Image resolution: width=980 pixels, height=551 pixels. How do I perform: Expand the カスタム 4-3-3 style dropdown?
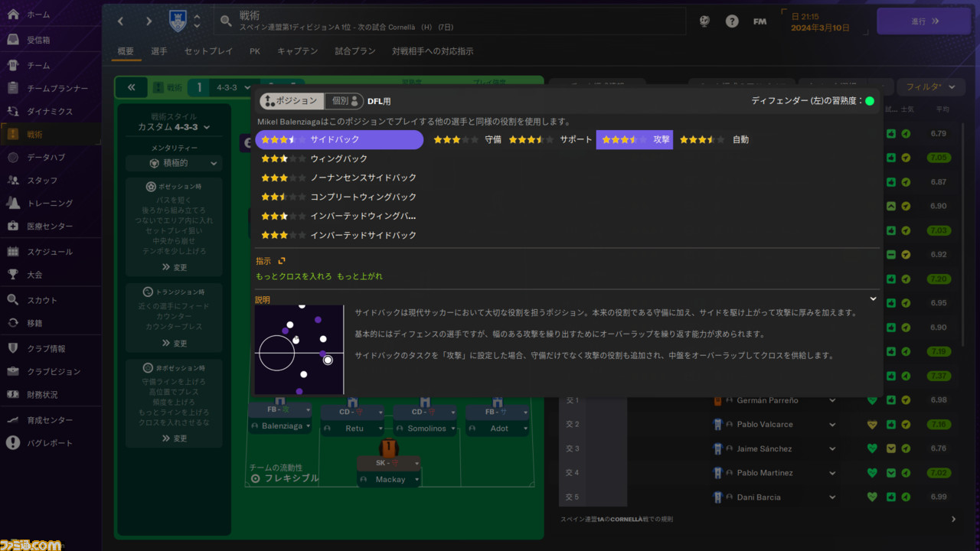[x=174, y=127]
